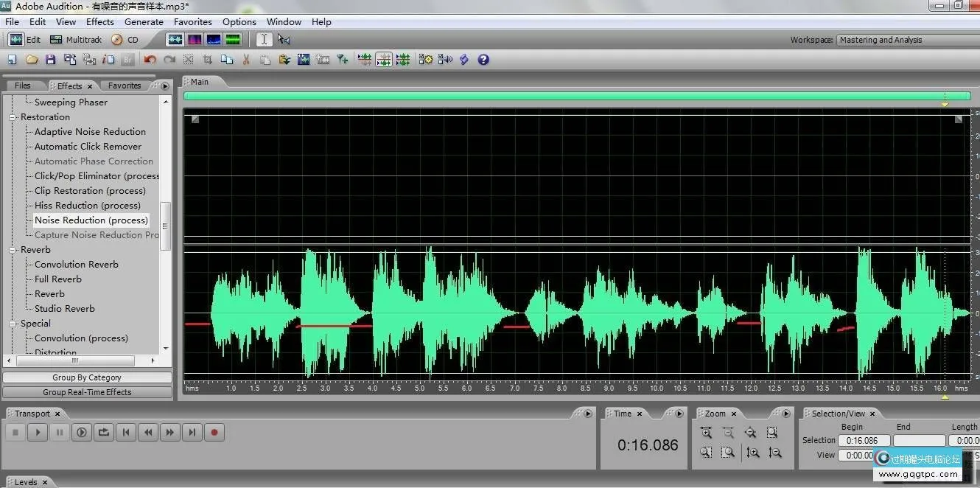Toggle Loop Play in Transport

pos(104,433)
